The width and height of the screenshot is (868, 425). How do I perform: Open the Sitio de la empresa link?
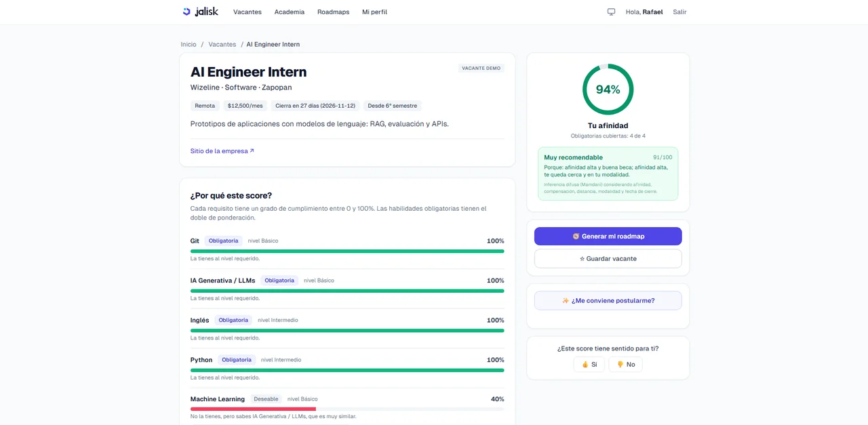point(222,151)
